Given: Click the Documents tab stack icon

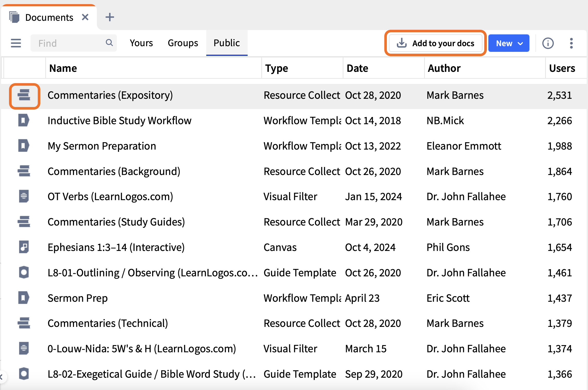Looking at the screenshot, I should (14, 17).
